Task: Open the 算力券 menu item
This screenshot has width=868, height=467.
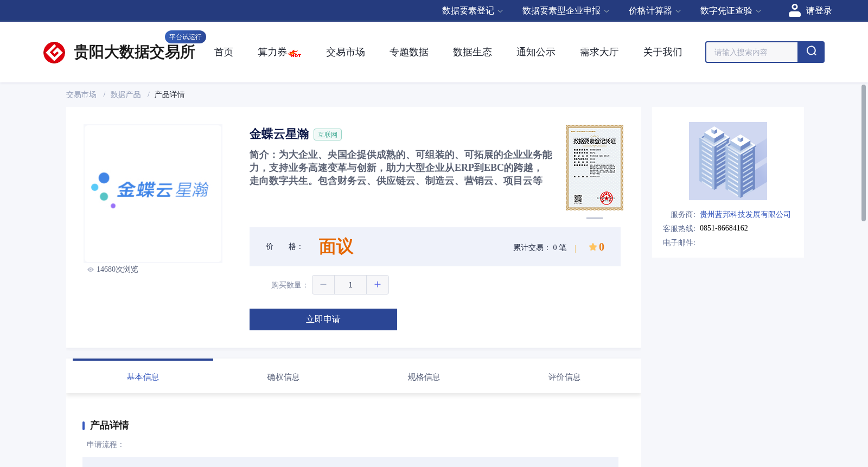Action: (x=272, y=52)
